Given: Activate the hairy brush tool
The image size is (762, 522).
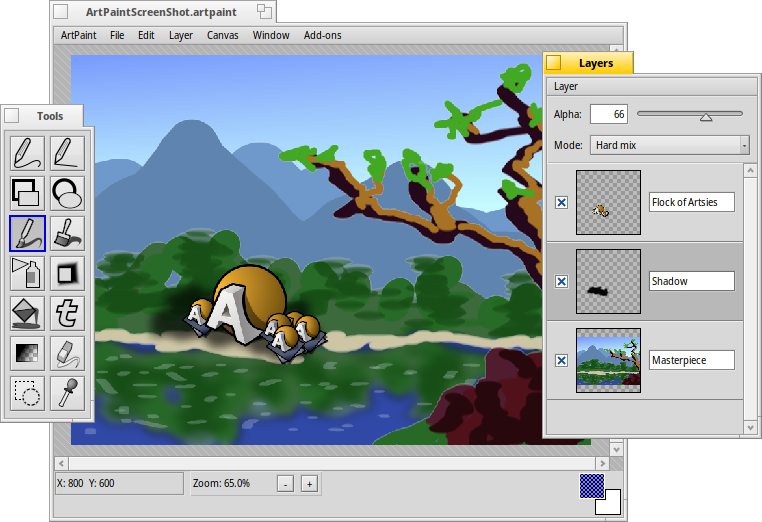Looking at the screenshot, I should click(67, 233).
